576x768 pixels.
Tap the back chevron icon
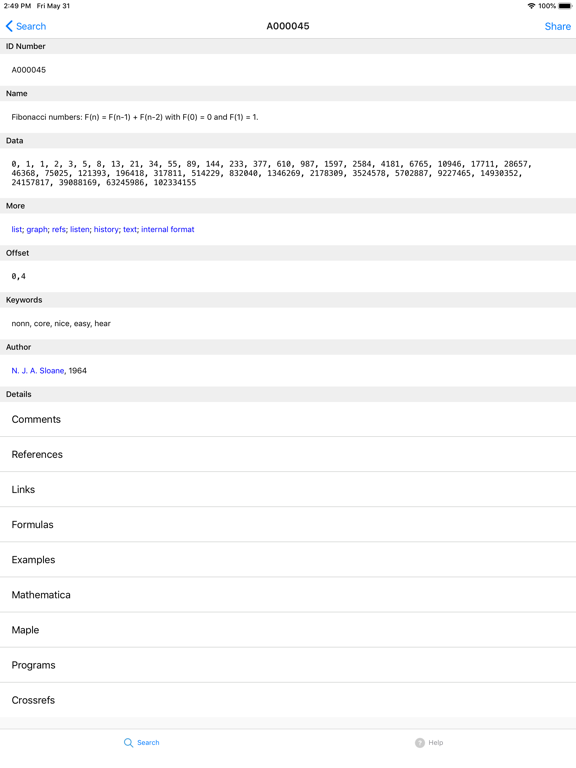point(9,26)
